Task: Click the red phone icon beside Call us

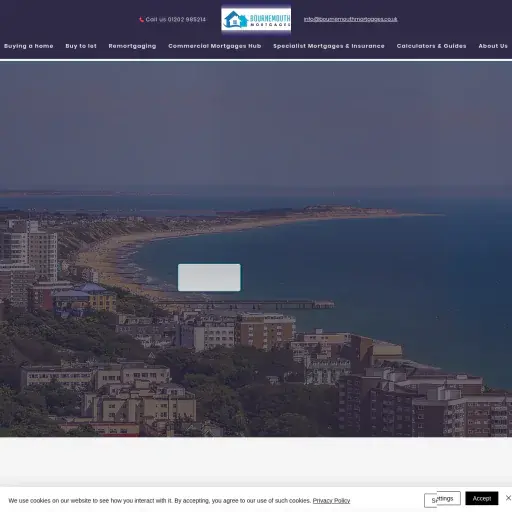Action: pos(141,20)
